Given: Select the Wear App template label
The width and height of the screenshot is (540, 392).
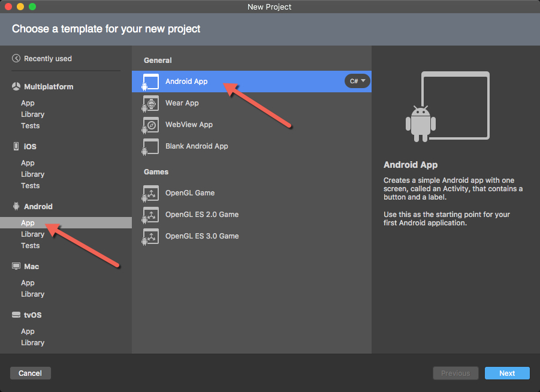Looking at the screenshot, I should 182,103.
